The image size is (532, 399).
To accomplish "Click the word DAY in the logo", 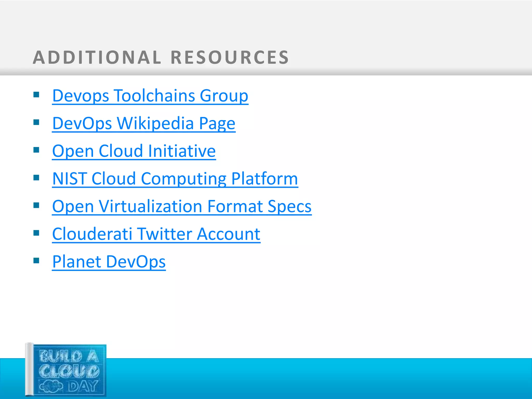I will (x=83, y=387).
